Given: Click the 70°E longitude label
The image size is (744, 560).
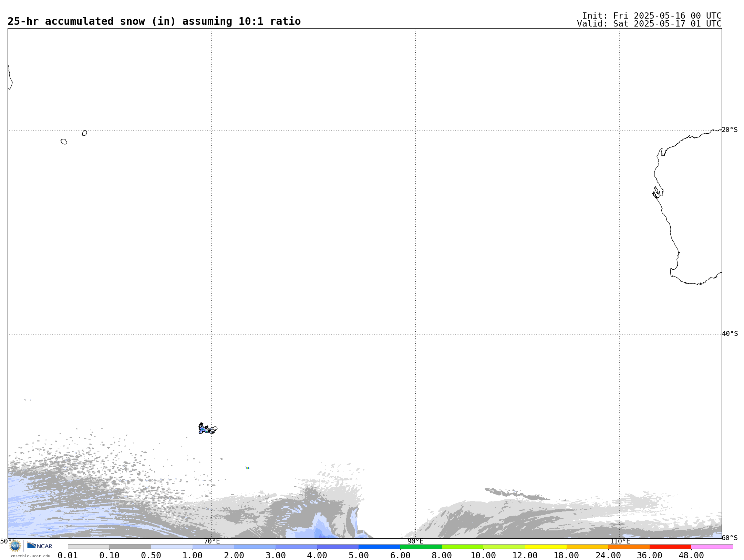Looking at the screenshot, I should point(212,541).
